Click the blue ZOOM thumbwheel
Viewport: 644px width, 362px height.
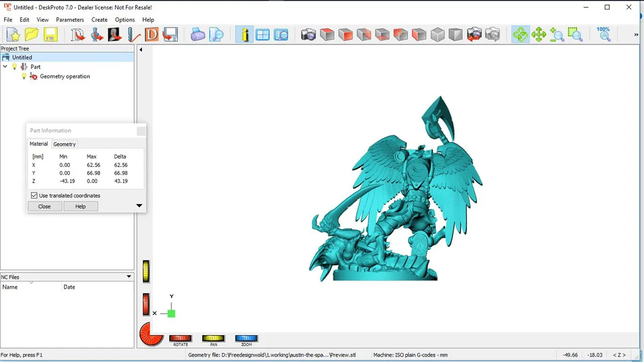246,338
